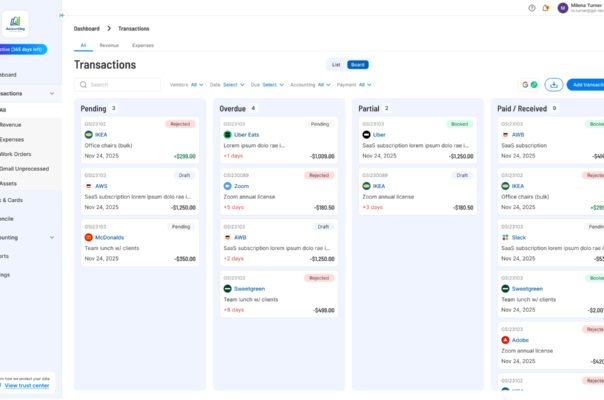This screenshot has width=604, height=400.
Task: Click the AWS logo in Pending column
Action: click(x=89, y=186)
